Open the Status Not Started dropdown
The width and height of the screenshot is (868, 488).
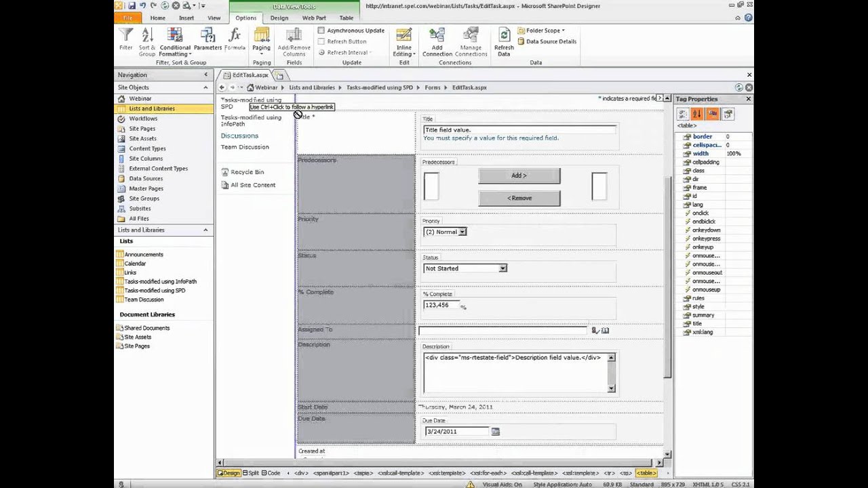pyautogui.click(x=502, y=268)
